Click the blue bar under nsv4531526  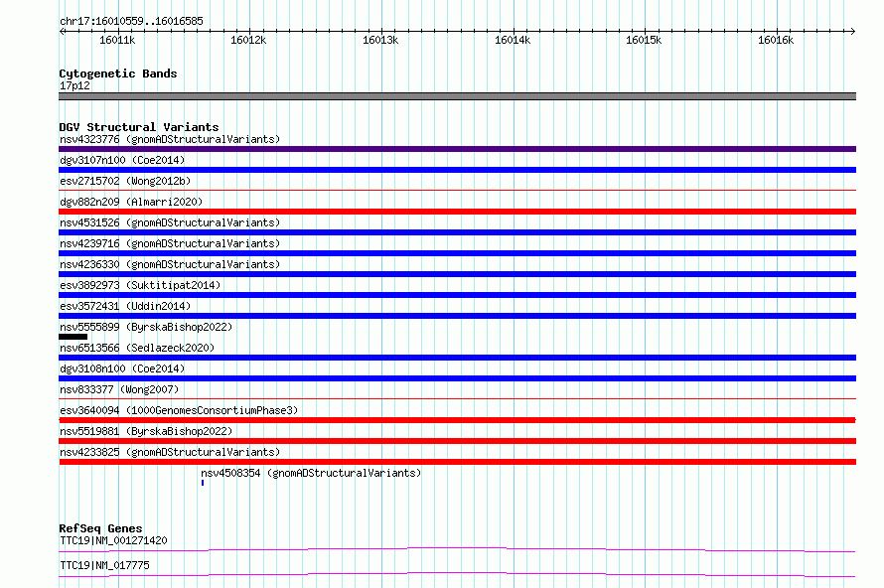457,232
